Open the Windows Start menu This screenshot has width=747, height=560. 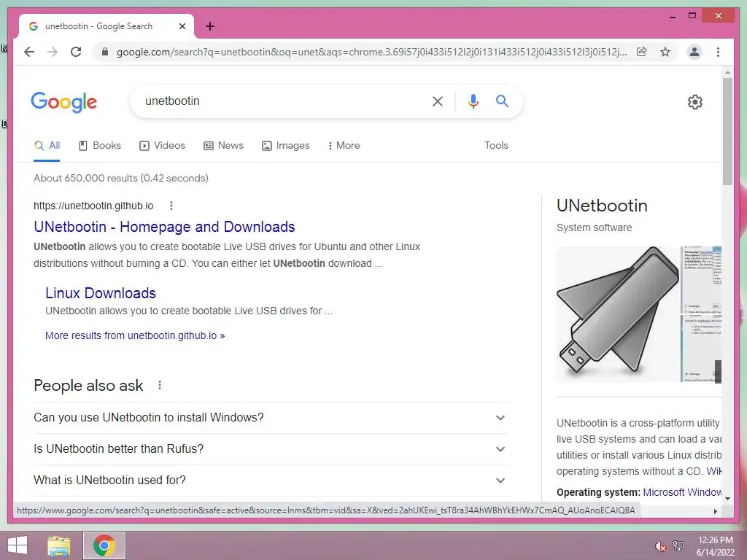(x=18, y=545)
